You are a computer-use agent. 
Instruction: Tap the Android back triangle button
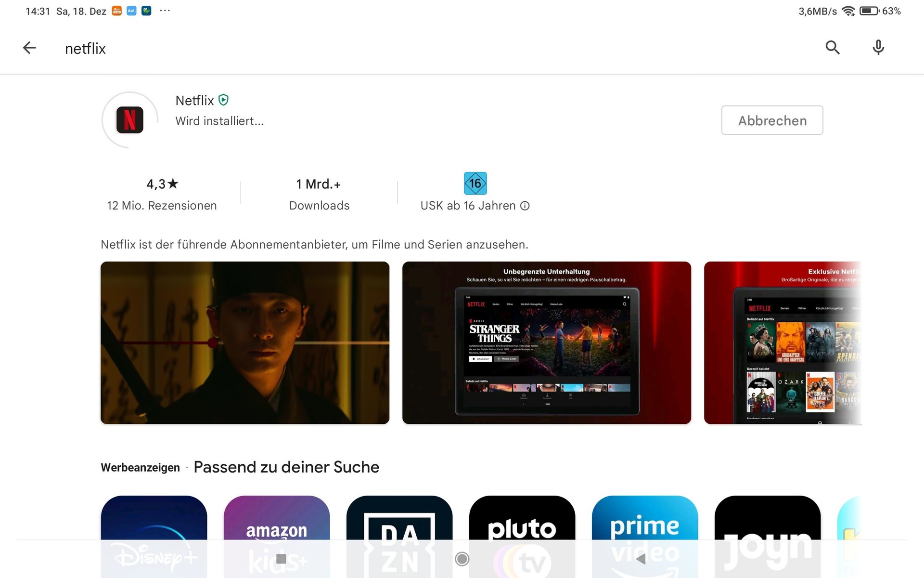tap(641, 559)
